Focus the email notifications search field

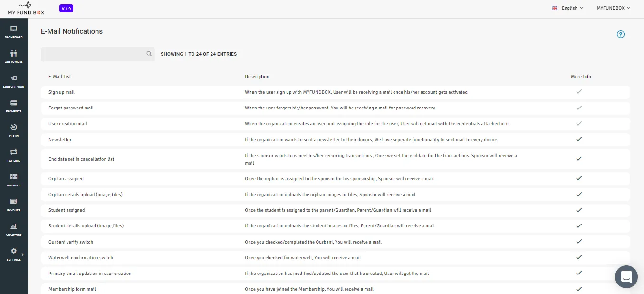click(98, 54)
